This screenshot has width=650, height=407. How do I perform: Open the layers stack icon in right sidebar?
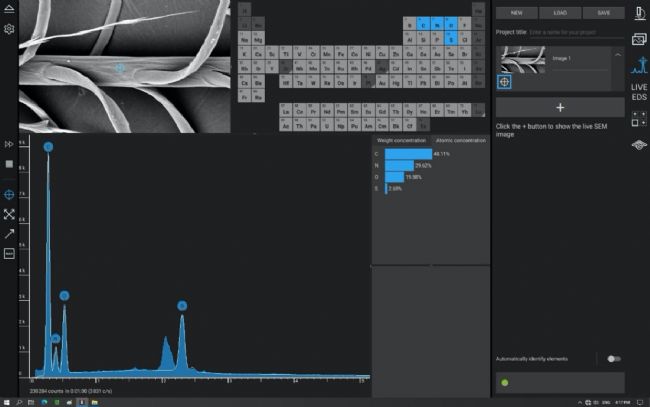(x=639, y=146)
